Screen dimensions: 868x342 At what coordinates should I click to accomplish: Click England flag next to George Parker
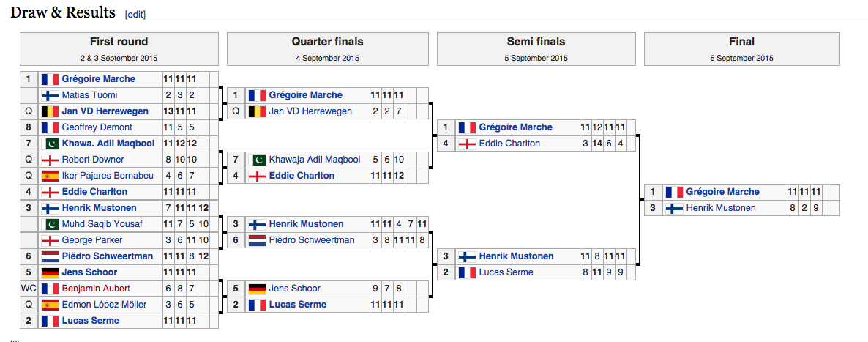[x=50, y=240]
